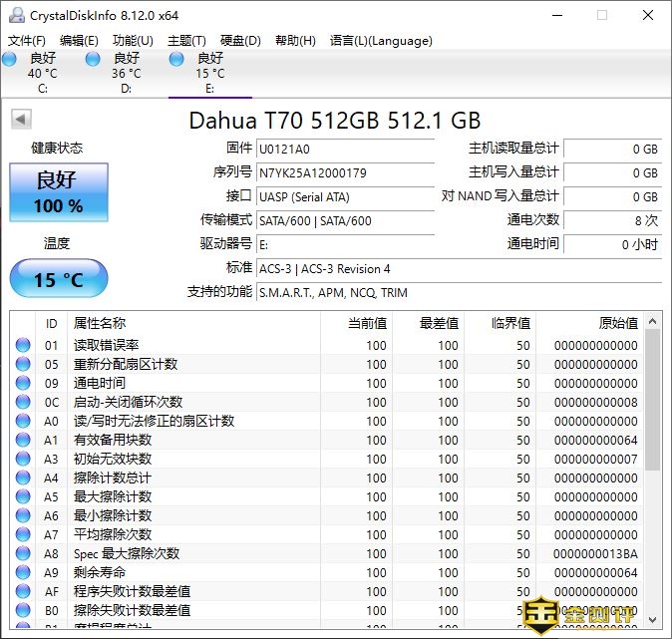Image resolution: width=672 pixels, height=639 pixels.
Task: Open the 硬盘(D) menu
Action: (x=240, y=41)
